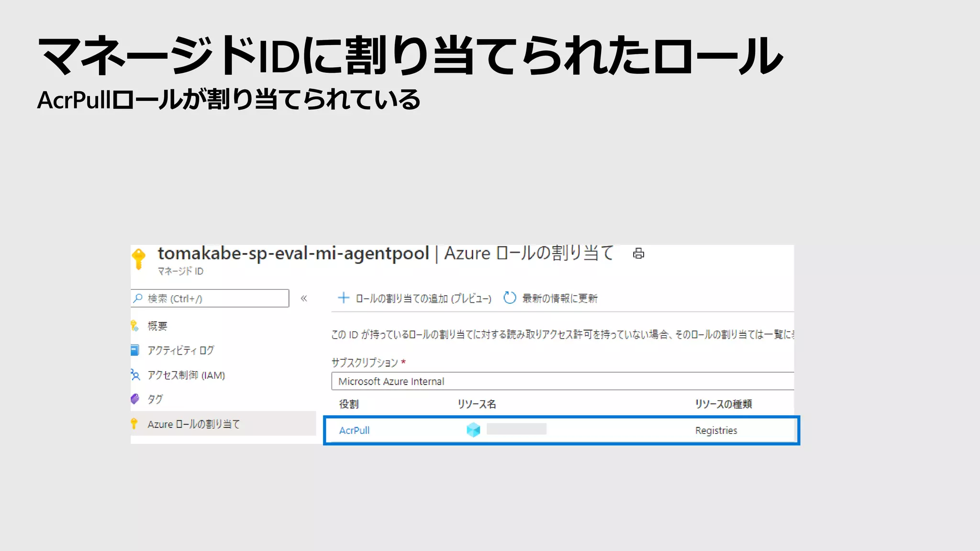Click ロールの割り当ての追加 (プレビュー) button
980x551 pixels.
pos(414,298)
